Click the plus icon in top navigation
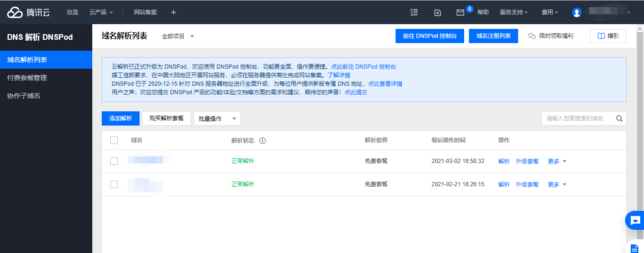 tap(173, 12)
